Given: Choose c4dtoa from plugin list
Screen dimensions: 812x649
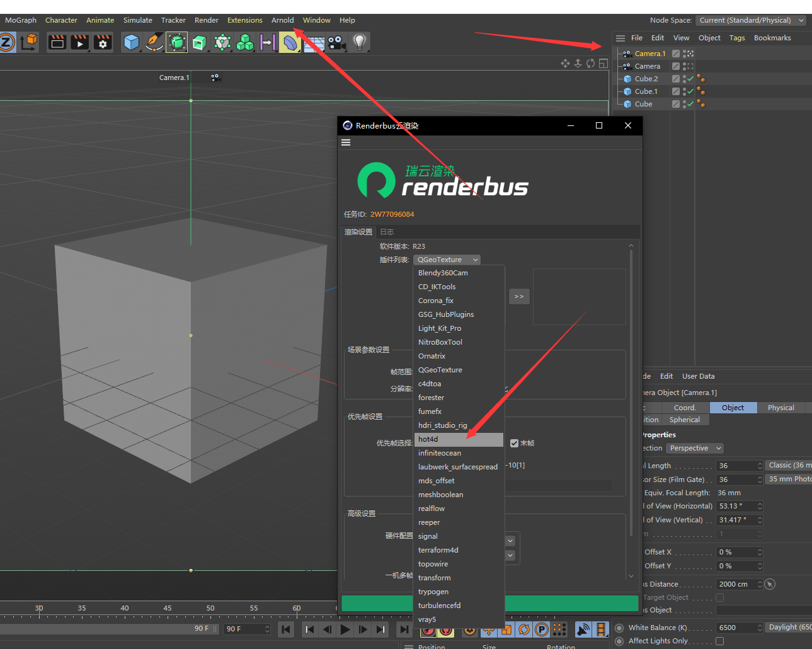Looking at the screenshot, I should point(459,384).
